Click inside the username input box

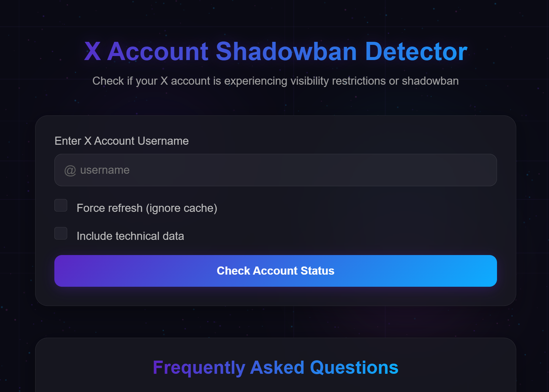coord(275,170)
